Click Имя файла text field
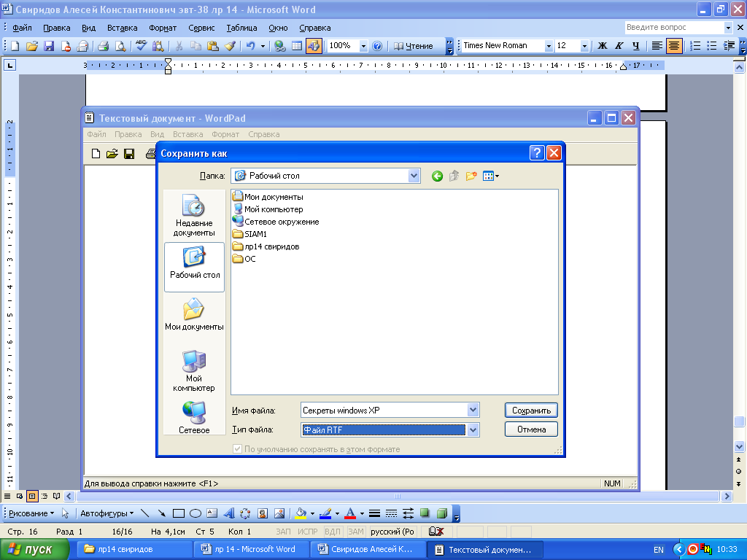This screenshot has height=560, width=747. coord(384,410)
